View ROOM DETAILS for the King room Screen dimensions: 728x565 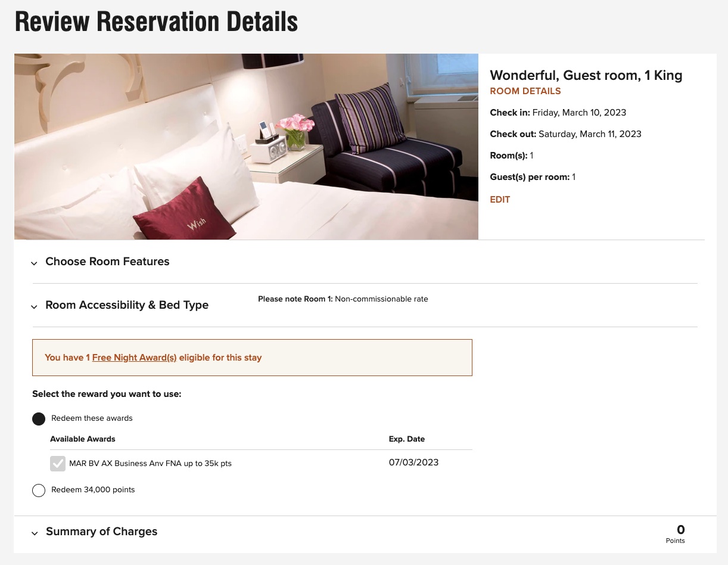point(525,91)
